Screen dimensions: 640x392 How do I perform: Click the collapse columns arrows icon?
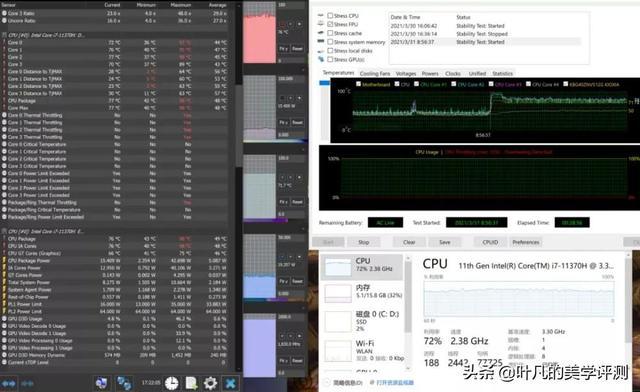27,383
